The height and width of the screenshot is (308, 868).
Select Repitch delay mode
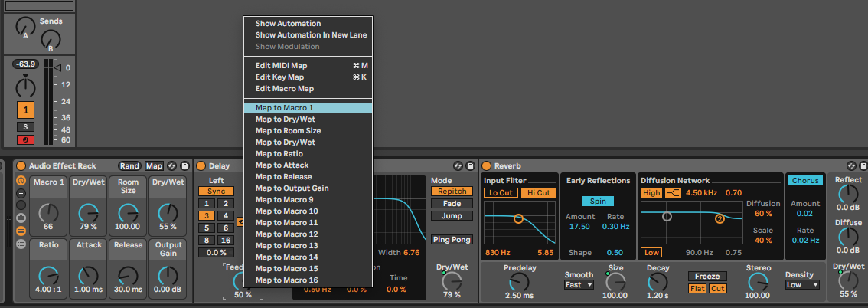452,191
